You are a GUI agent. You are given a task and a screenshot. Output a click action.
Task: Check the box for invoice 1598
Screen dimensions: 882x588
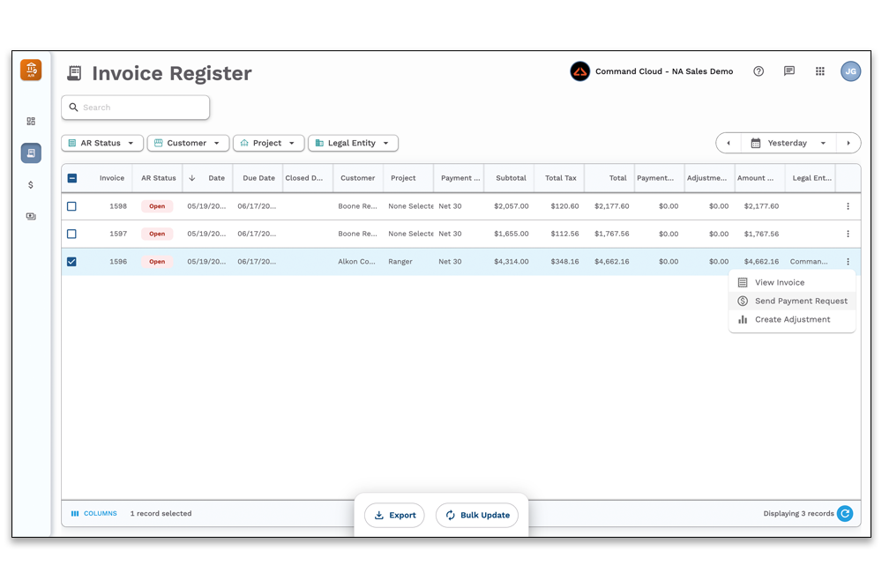click(72, 206)
